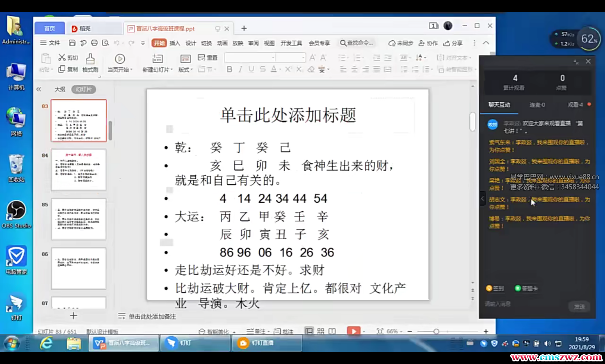Screen dimensions: 605x364
Task: Click the zoom slider handle
Action: pos(436,332)
